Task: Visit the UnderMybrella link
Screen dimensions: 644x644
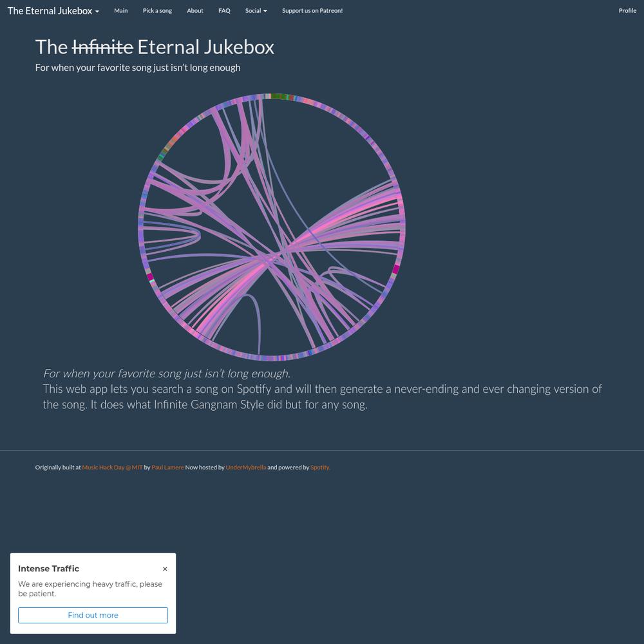Action: tap(245, 467)
